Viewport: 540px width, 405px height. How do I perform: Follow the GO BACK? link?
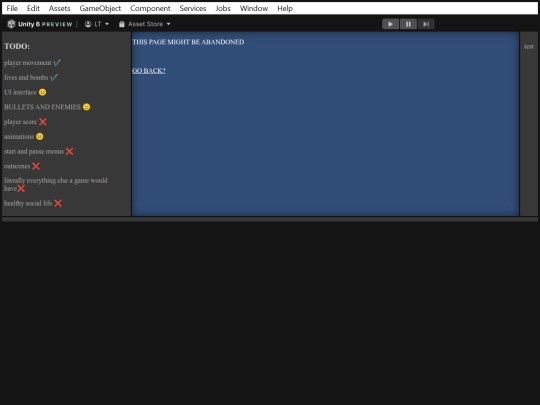pyautogui.click(x=149, y=71)
